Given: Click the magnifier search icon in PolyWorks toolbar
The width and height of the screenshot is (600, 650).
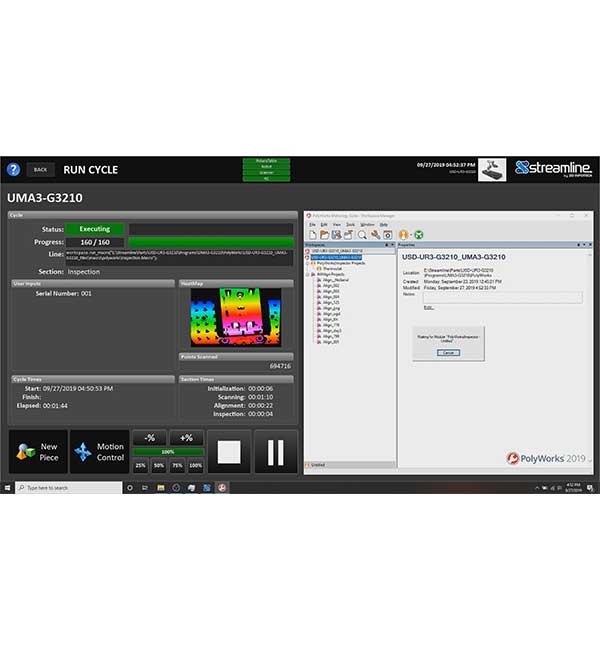Looking at the screenshot, I should click(x=363, y=234).
